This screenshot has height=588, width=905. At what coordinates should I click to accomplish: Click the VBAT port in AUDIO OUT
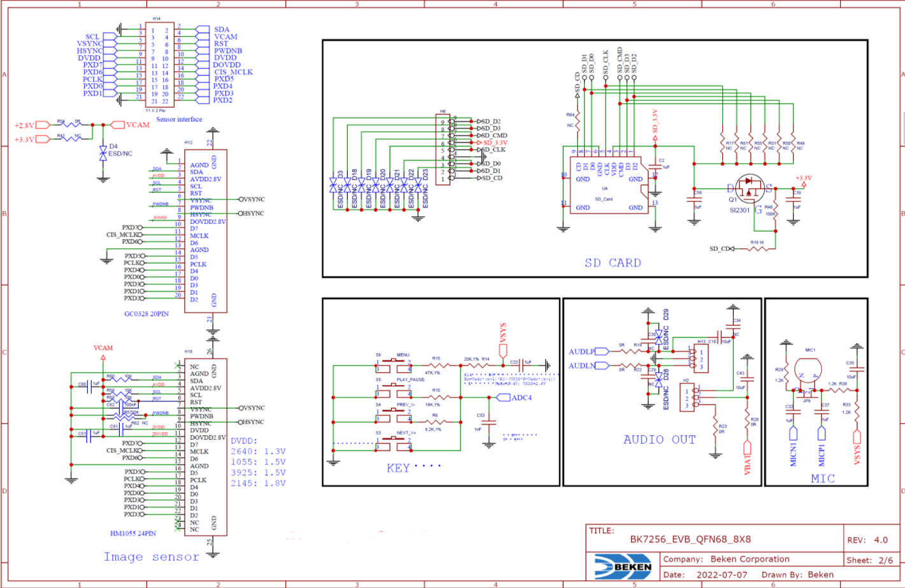[x=748, y=457]
